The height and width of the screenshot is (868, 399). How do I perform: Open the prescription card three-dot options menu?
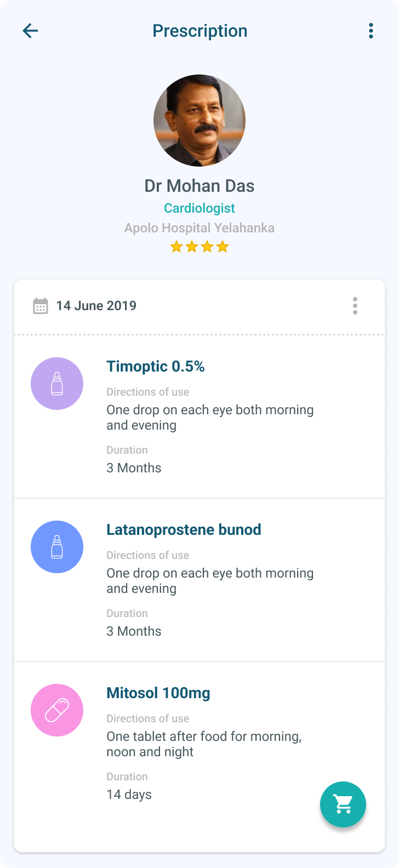355,306
